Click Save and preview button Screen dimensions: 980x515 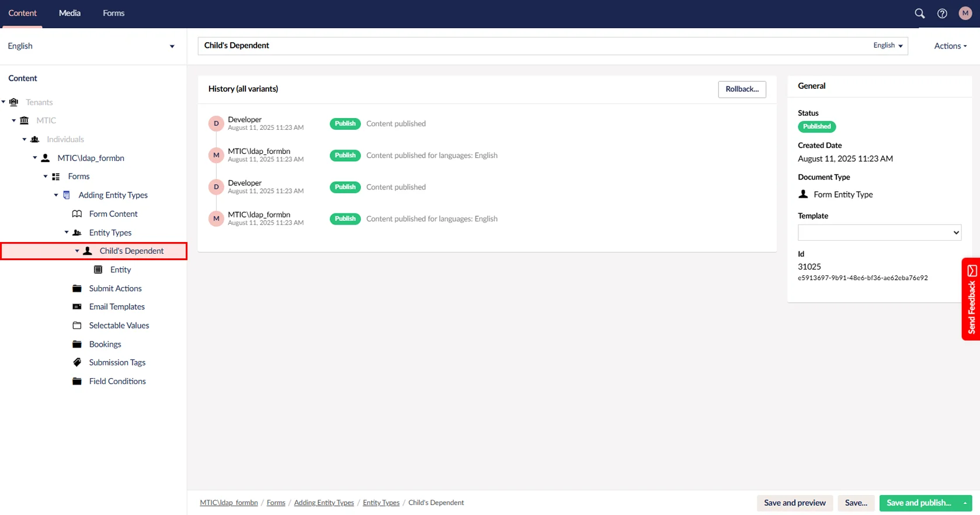coord(794,503)
